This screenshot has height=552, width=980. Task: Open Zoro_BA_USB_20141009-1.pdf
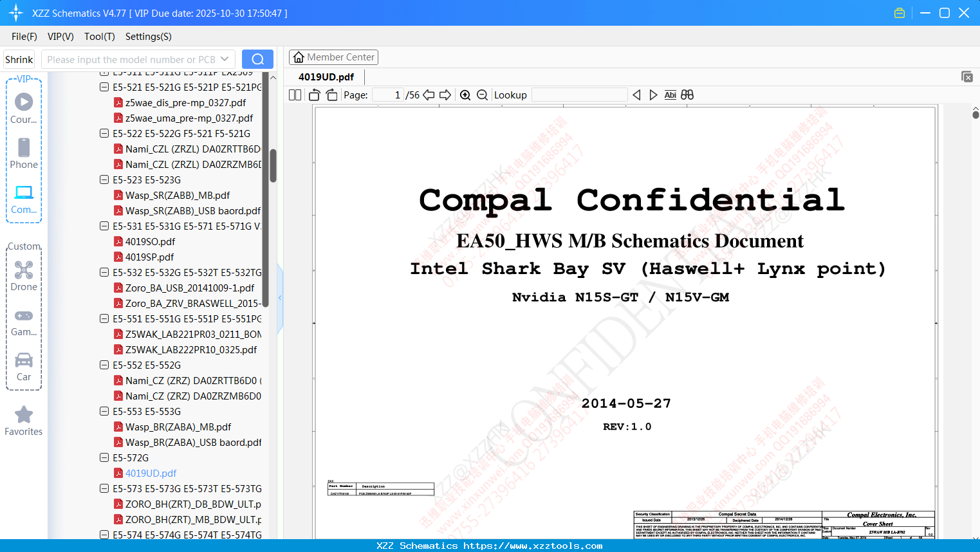190,288
